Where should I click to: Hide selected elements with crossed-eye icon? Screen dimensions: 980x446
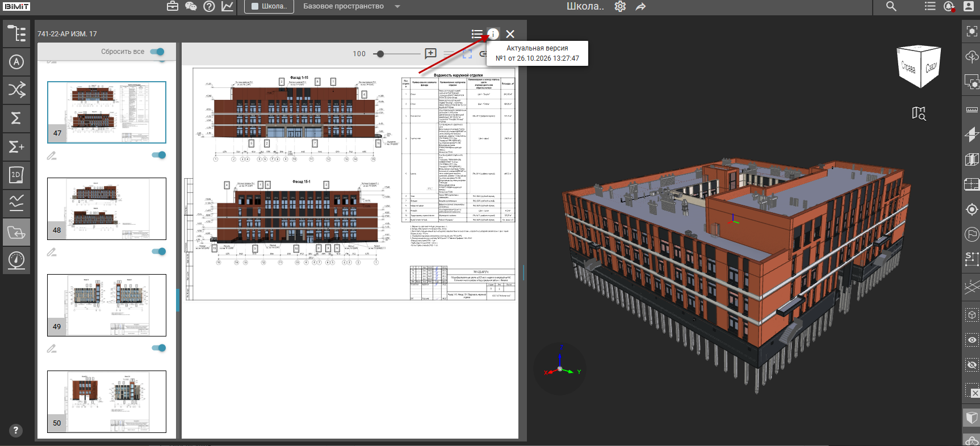point(971,365)
